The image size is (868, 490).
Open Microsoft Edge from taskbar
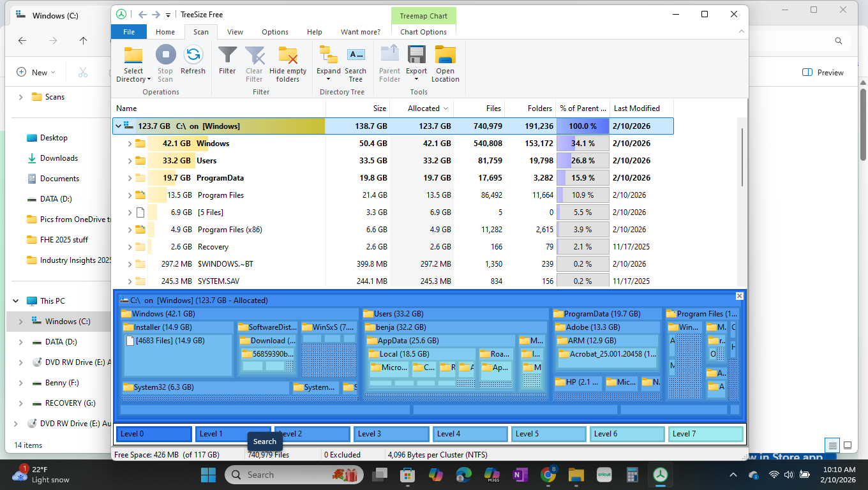(x=463, y=475)
